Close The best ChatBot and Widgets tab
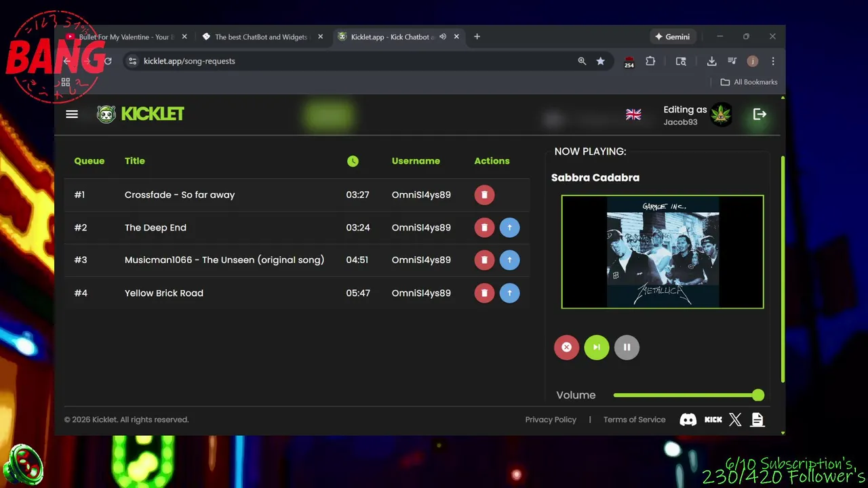 tap(320, 37)
